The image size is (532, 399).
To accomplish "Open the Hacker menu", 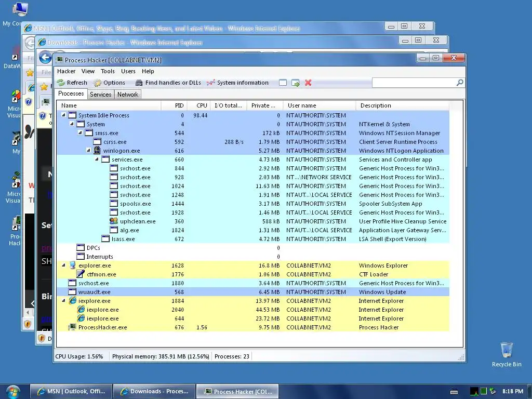I will tap(66, 71).
